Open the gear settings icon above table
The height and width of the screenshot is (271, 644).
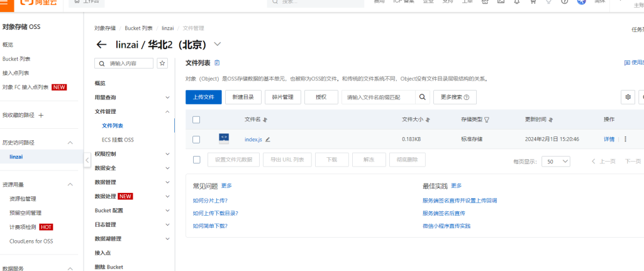click(628, 97)
